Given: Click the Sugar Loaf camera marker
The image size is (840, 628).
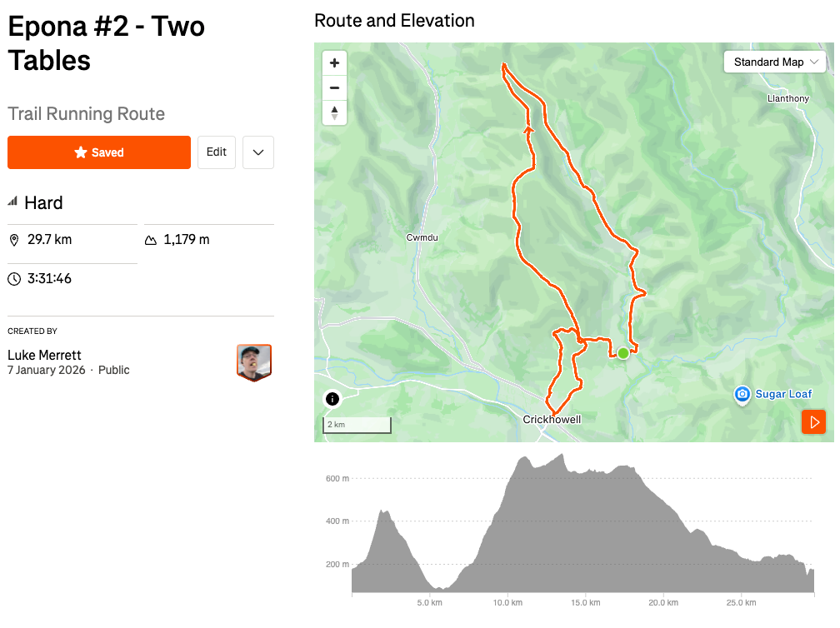Looking at the screenshot, I should (x=742, y=394).
